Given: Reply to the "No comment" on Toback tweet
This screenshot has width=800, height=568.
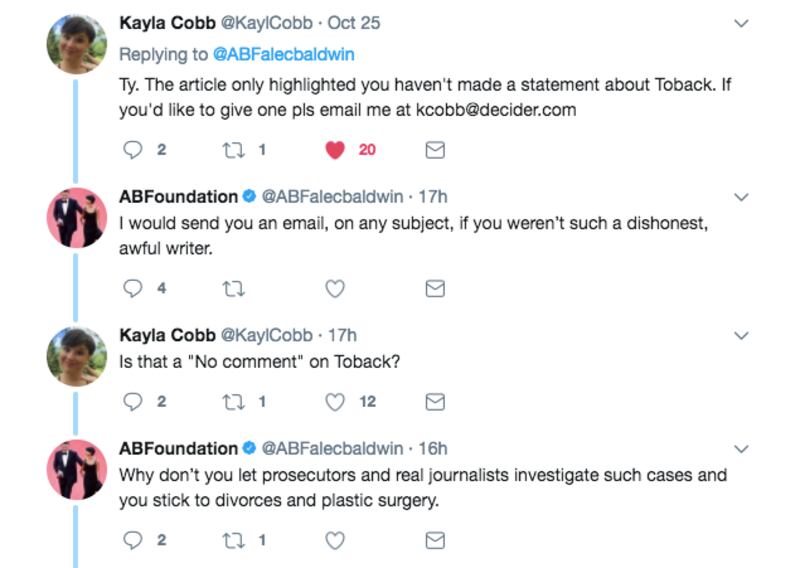Looking at the screenshot, I should (x=133, y=402).
